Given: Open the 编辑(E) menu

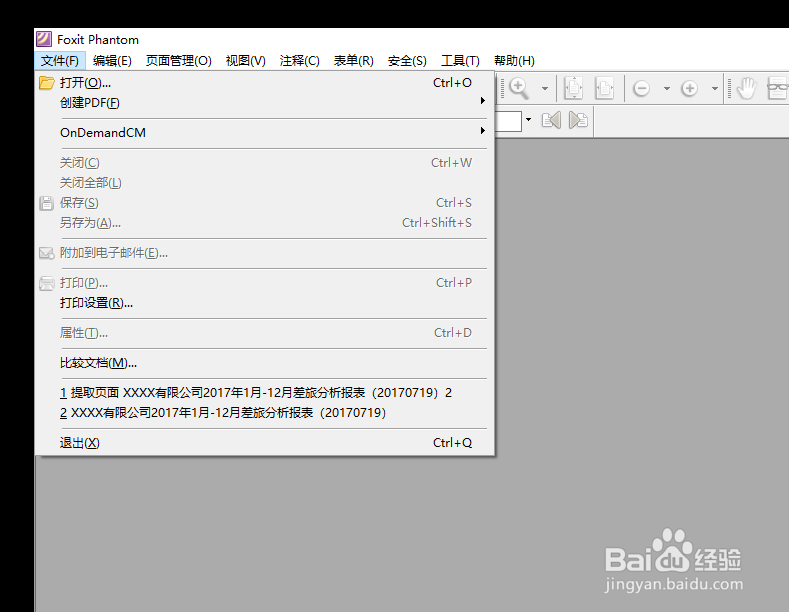Looking at the screenshot, I should 112,61.
